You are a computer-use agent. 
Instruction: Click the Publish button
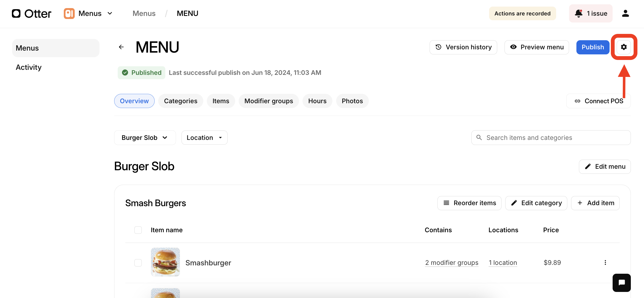point(593,47)
